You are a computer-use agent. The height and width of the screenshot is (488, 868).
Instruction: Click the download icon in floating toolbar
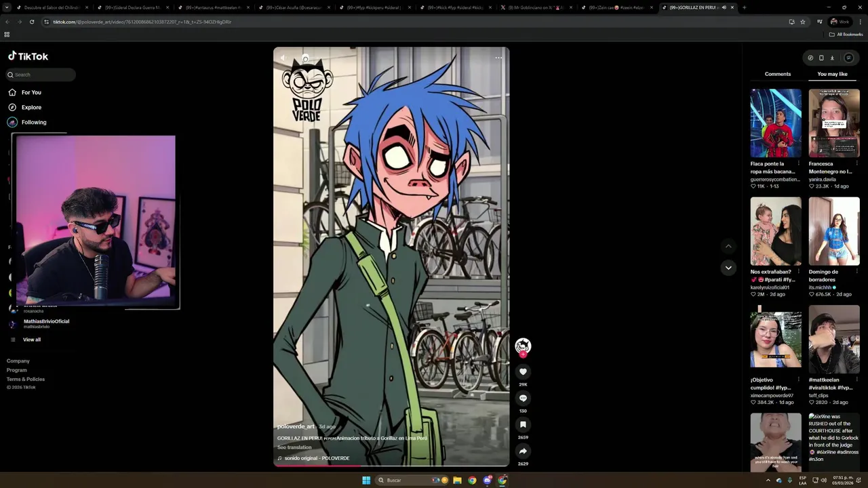(x=832, y=58)
